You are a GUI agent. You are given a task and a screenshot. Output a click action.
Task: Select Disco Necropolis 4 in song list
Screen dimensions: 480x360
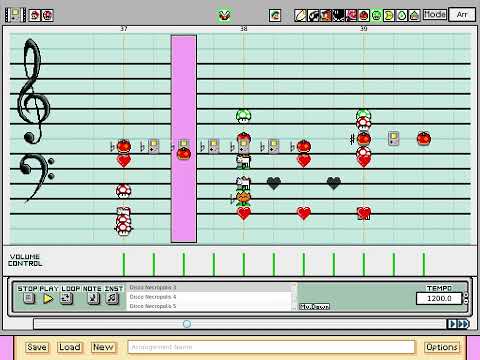point(209,297)
